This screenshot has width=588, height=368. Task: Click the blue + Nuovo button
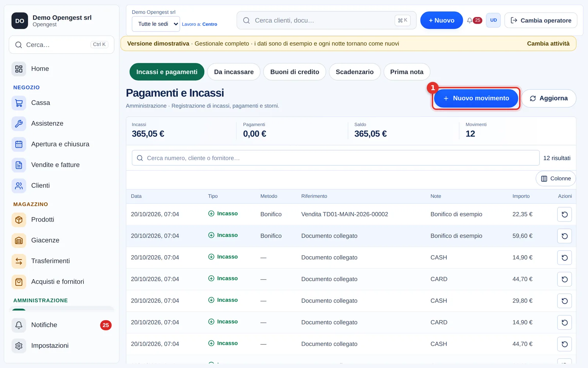click(x=441, y=20)
